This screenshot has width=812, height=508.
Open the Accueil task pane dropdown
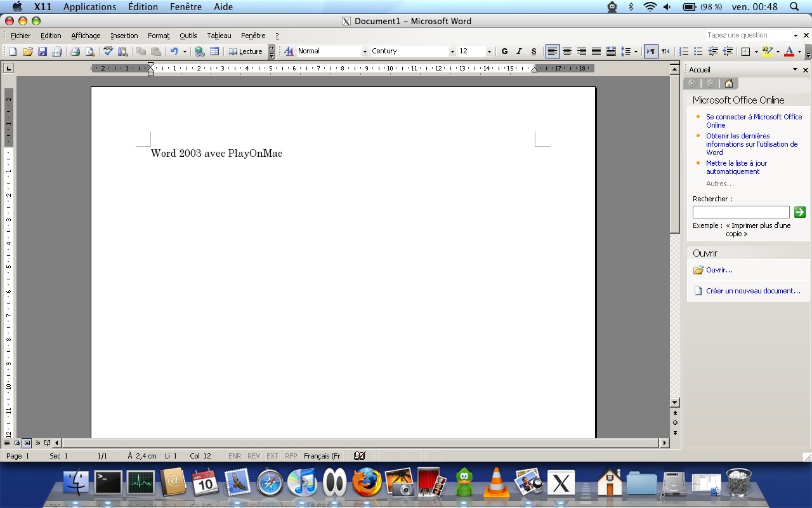pos(795,70)
